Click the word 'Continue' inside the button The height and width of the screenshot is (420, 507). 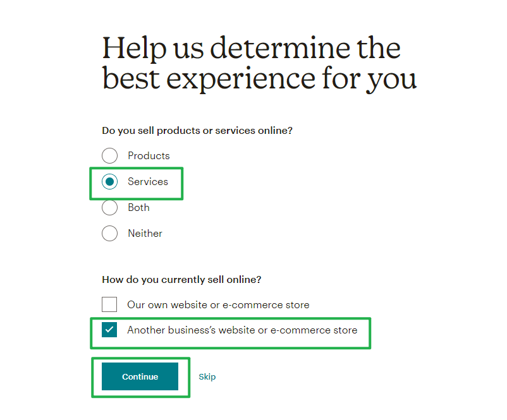(140, 376)
